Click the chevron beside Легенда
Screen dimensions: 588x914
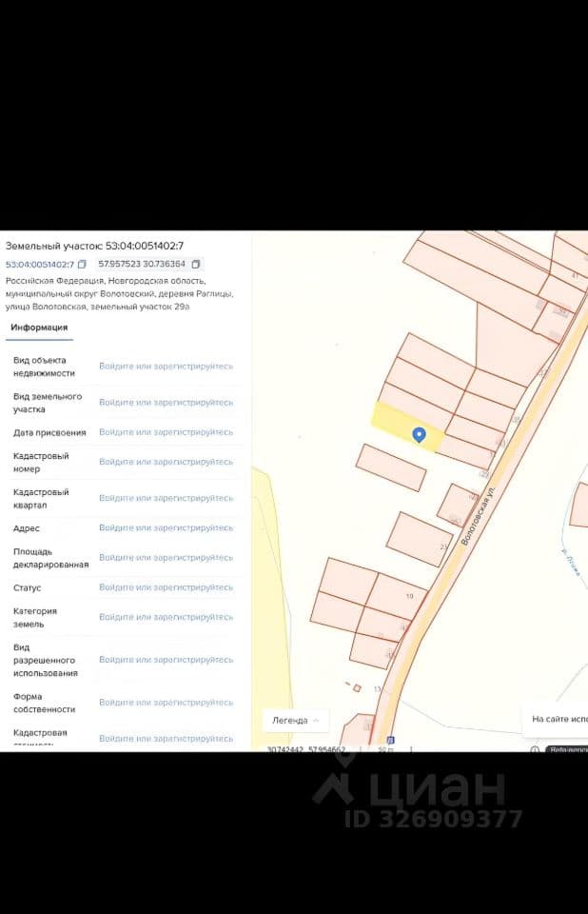click(x=316, y=721)
